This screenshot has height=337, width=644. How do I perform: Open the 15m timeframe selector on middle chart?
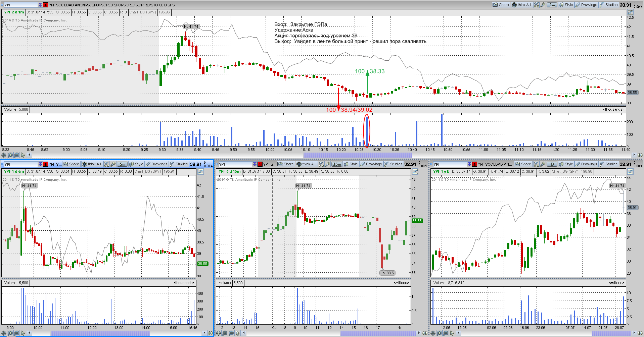point(336,164)
